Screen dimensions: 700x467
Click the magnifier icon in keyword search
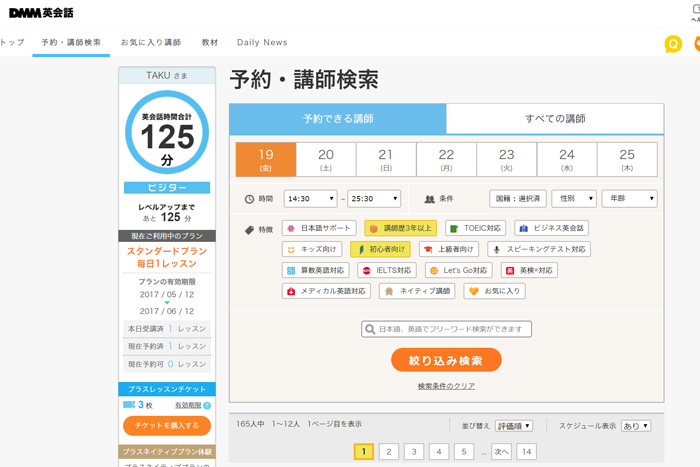(x=369, y=329)
